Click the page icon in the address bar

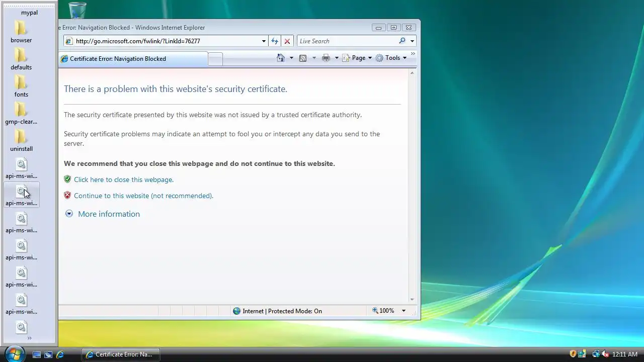pyautogui.click(x=69, y=41)
